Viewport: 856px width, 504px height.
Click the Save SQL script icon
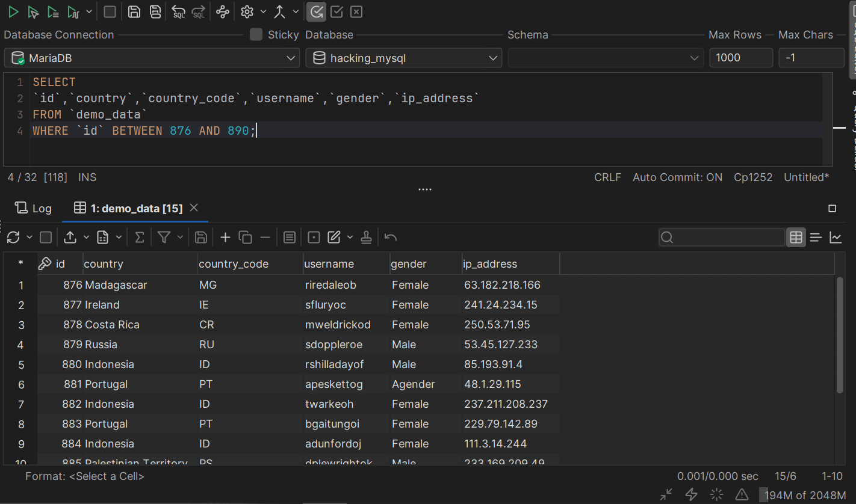click(x=135, y=12)
